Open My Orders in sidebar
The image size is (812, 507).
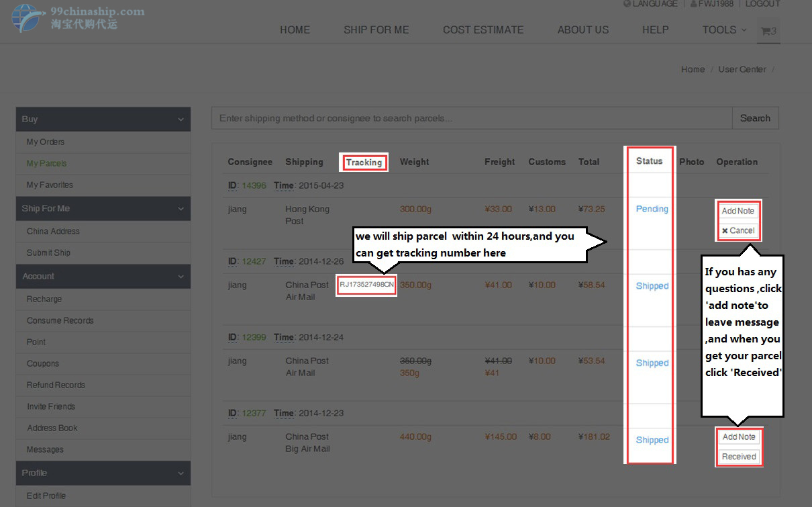[x=46, y=142]
